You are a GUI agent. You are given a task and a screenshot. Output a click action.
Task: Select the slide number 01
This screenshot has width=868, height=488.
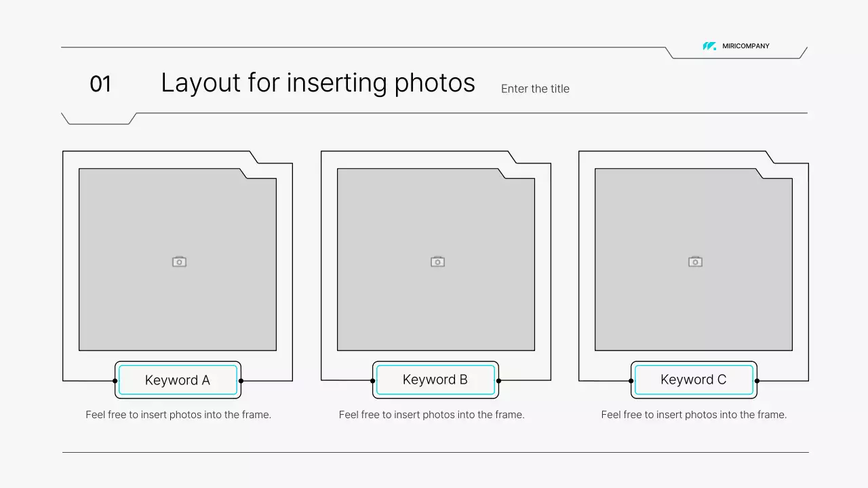point(100,84)
